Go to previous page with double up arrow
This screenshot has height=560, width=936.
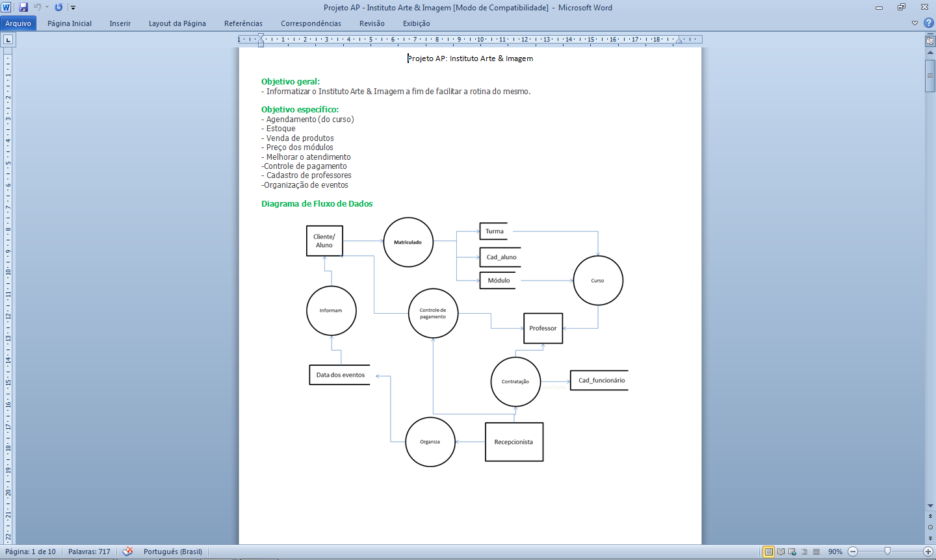[x=930, y=516]
